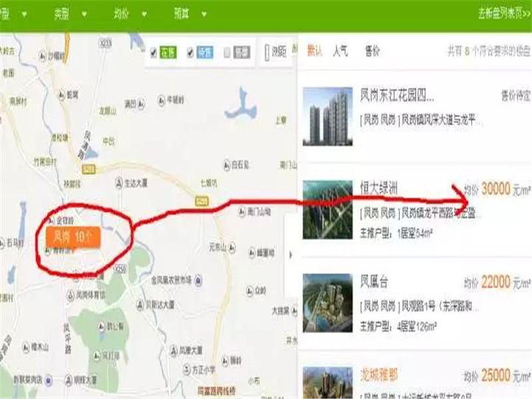Open the 凤凰台 listing title
This screenshot has width=532, height=399.
(374, 281)
